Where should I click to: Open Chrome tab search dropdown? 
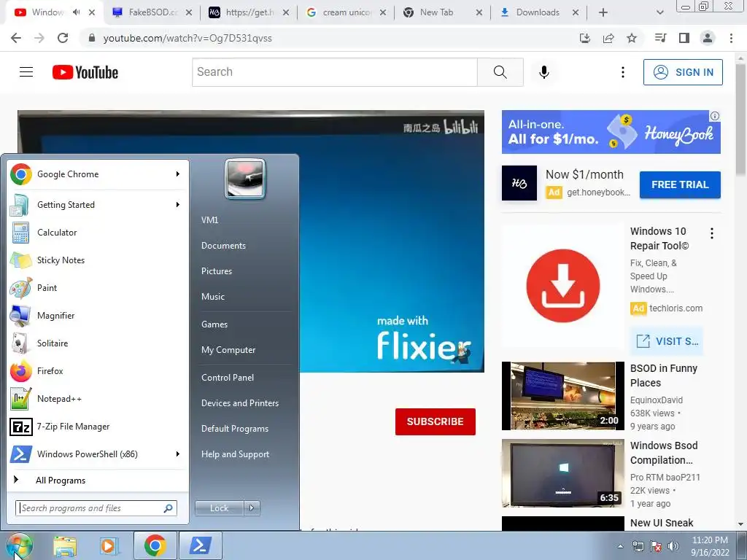659,12
